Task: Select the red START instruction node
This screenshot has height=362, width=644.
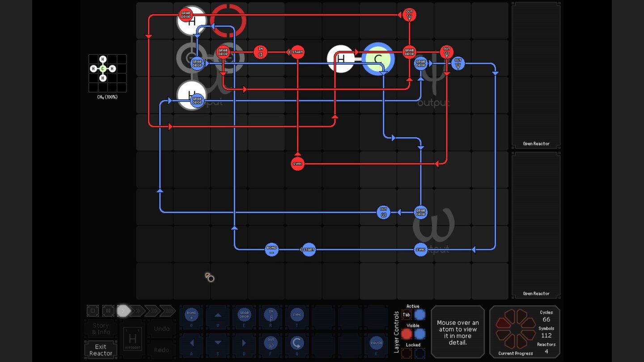Action: point(297,52)
